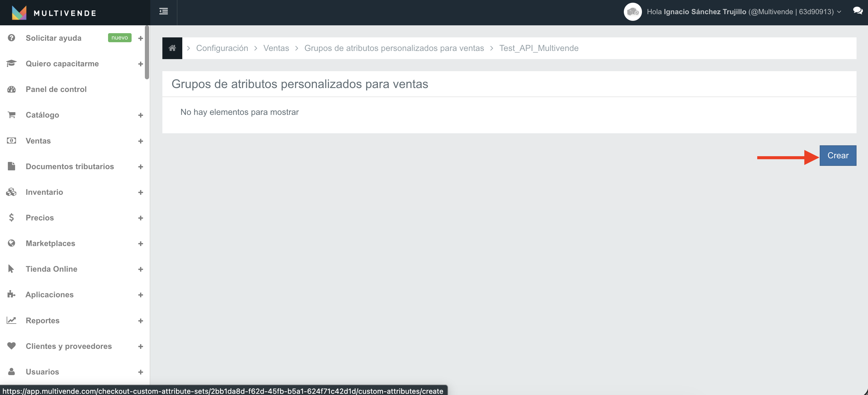Viewport: 868px width, 395px height.
Task: Expand the Precios plus sign
Action: pos(141,218)
